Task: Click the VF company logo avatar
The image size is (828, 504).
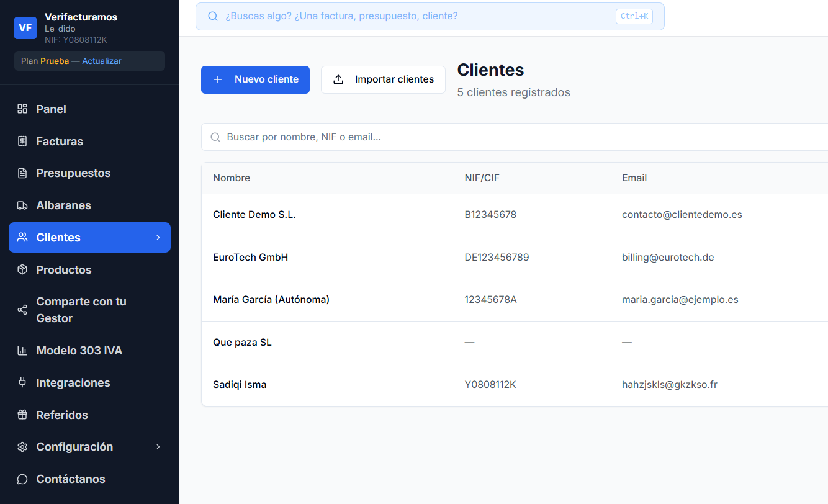Action: (x=25, y=27)
